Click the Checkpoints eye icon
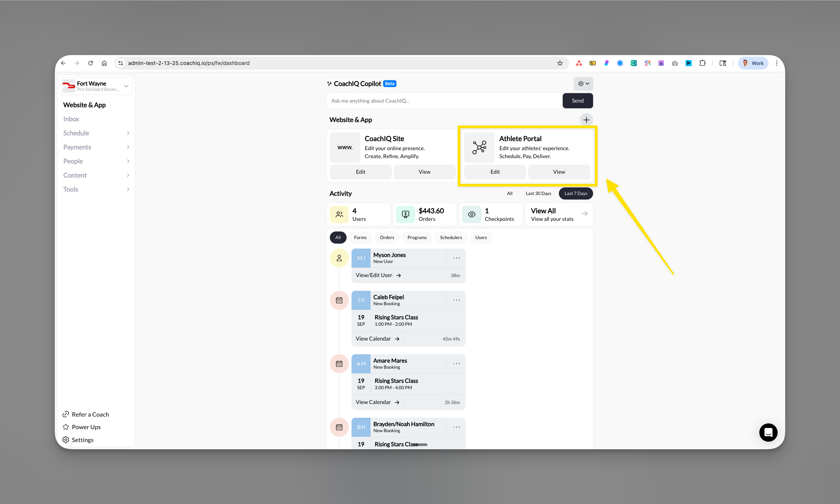This screenshot has height=504, width=840. [x=471, y=214]
